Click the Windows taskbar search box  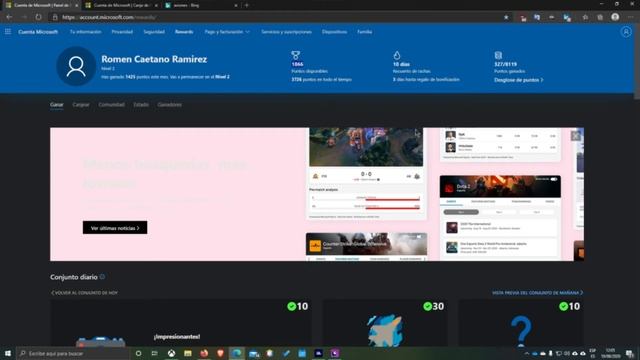[x=73, y=353]
